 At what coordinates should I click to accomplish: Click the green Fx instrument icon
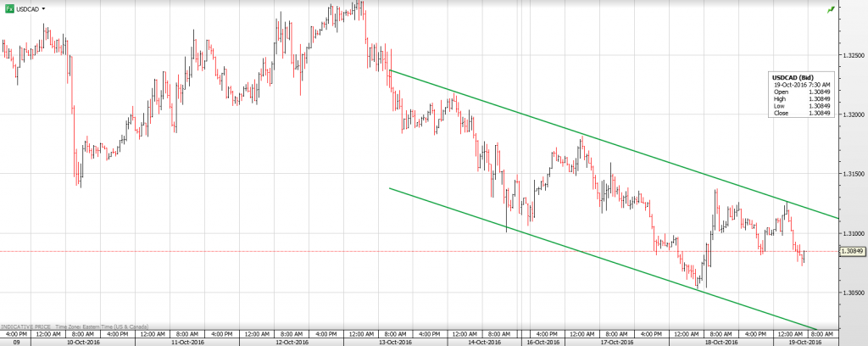[x=8, y=8]
